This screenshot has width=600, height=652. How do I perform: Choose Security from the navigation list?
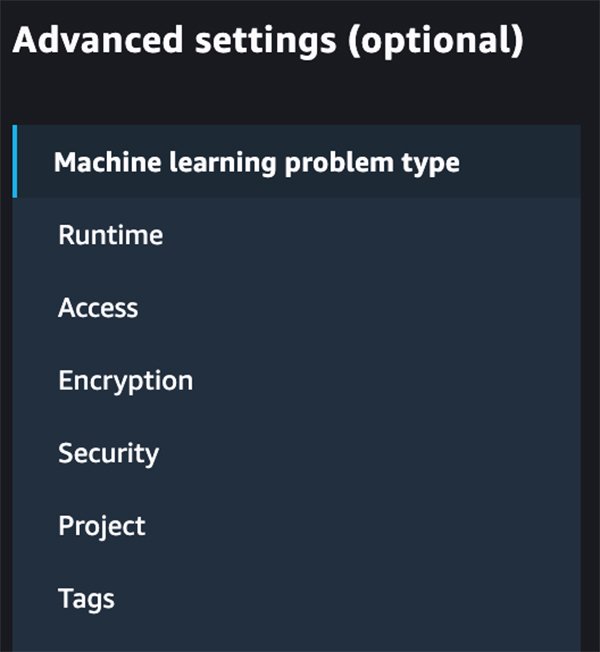point(108,453)
